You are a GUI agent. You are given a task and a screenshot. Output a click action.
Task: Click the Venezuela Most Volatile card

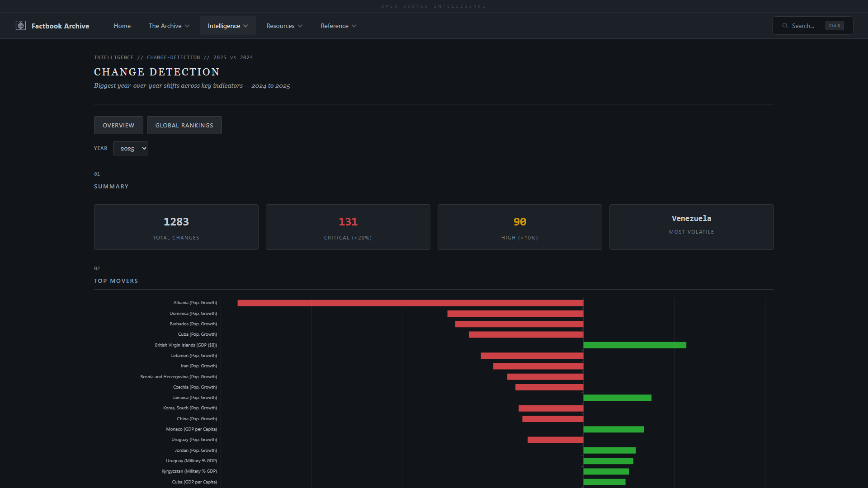[x=691, y=227]
